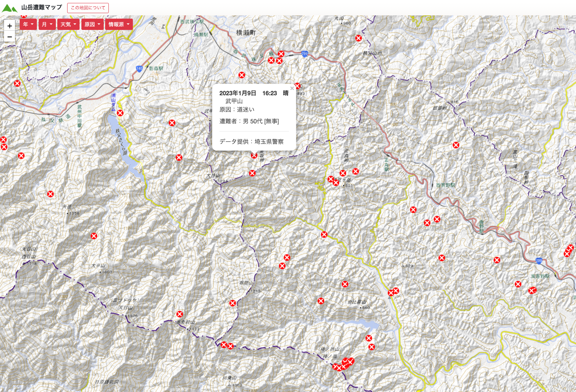This screenshot has height=392, width=576.
Task: Click the 正丸駅 station label
Action: [x=387, y=165]
